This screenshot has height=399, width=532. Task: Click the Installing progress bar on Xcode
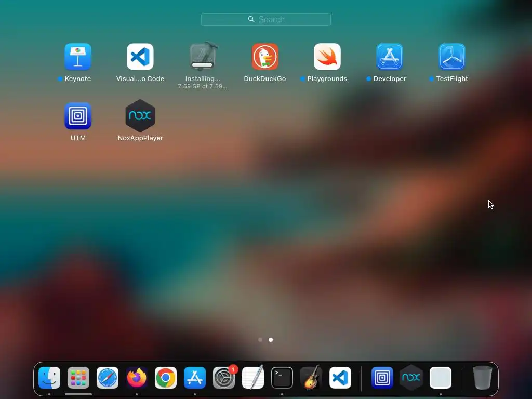pyautogui.click(x=202, y=65)
